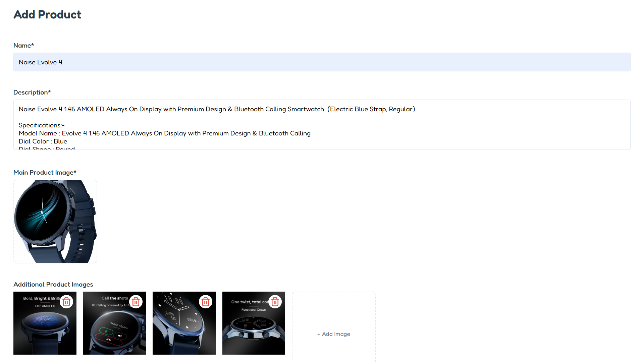Screen dimensions: 644x362
Task: Open the 'Functional Crown' thumbnail
Action: coord(254,323)
